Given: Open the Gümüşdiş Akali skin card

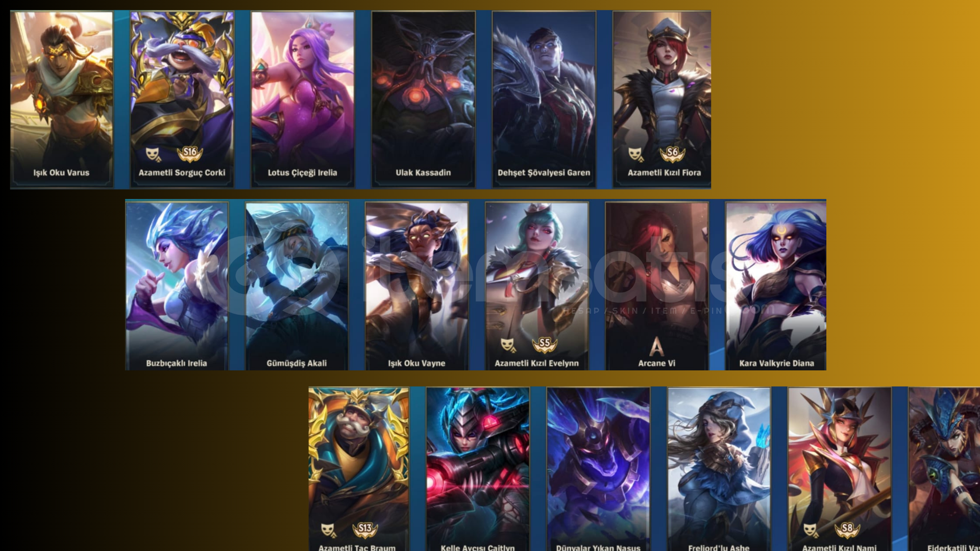Looking at the screenshot, I should pyautogui.click(x=297, y=286).
